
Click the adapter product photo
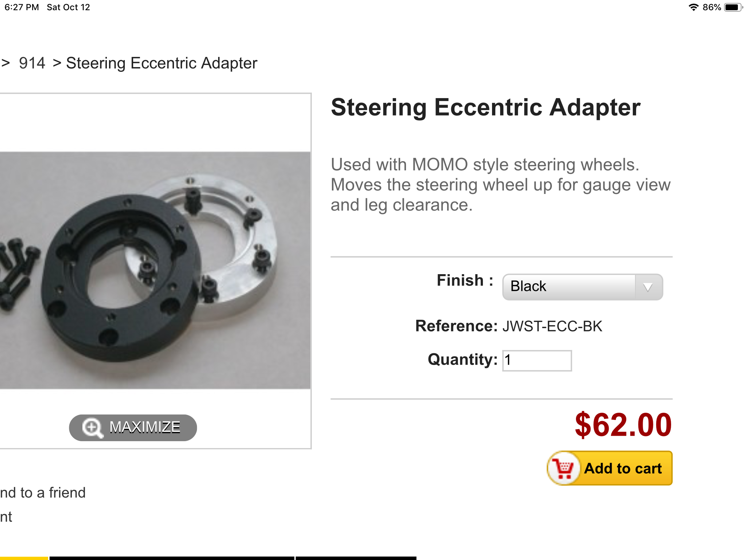click(x=155, y=270)
